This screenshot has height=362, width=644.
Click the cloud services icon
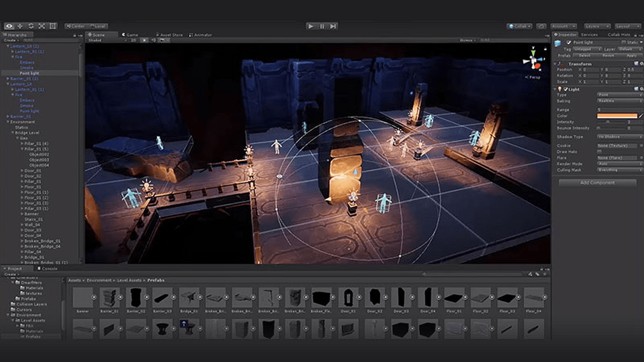(x=541, y=26)
